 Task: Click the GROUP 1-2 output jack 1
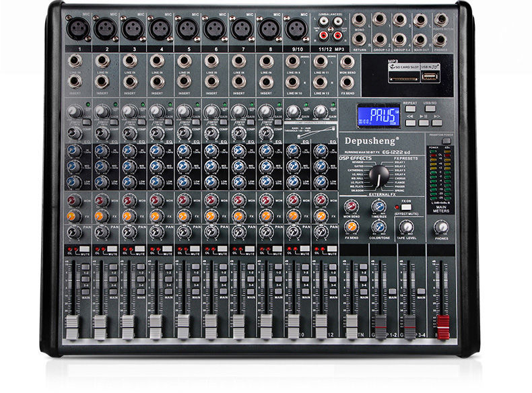coord(379,20)
